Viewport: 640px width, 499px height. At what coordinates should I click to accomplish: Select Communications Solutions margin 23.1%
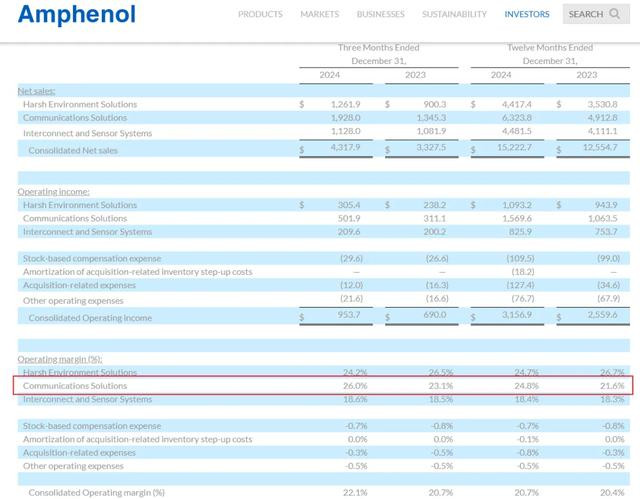441,386
